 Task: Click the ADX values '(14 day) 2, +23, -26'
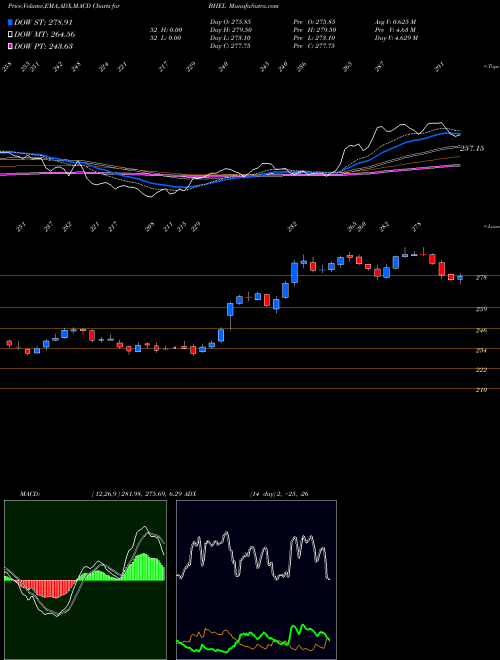pos(278,494)
